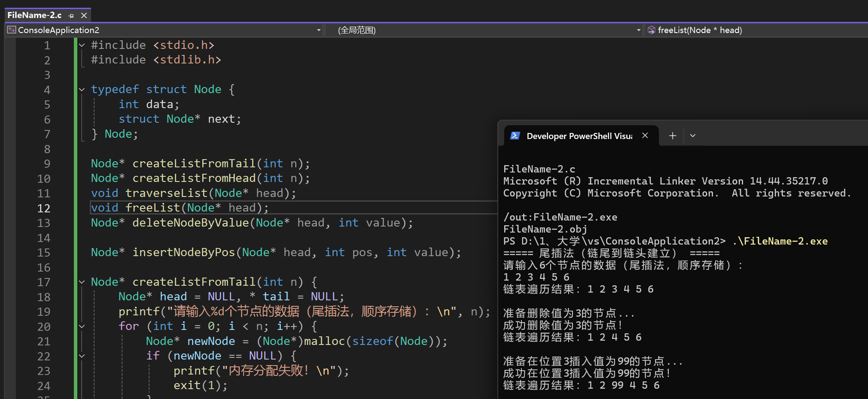Collapse the for loop at line 20
868x399 pixels.
point(82,326)
